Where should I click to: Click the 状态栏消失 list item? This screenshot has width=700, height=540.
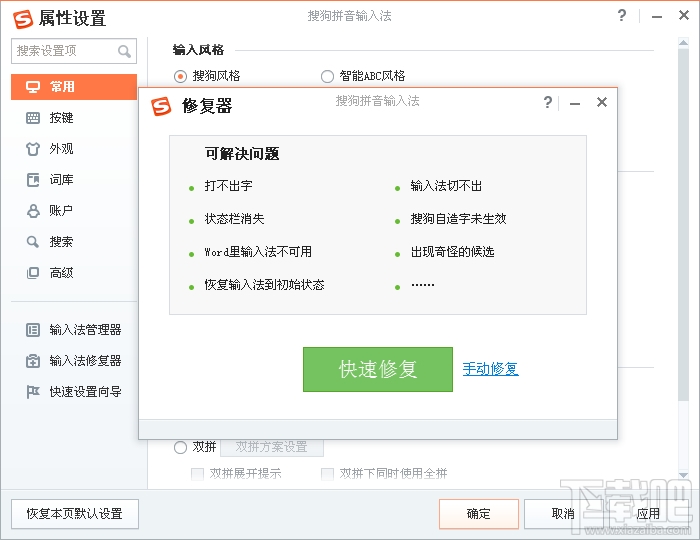[234, 219]
